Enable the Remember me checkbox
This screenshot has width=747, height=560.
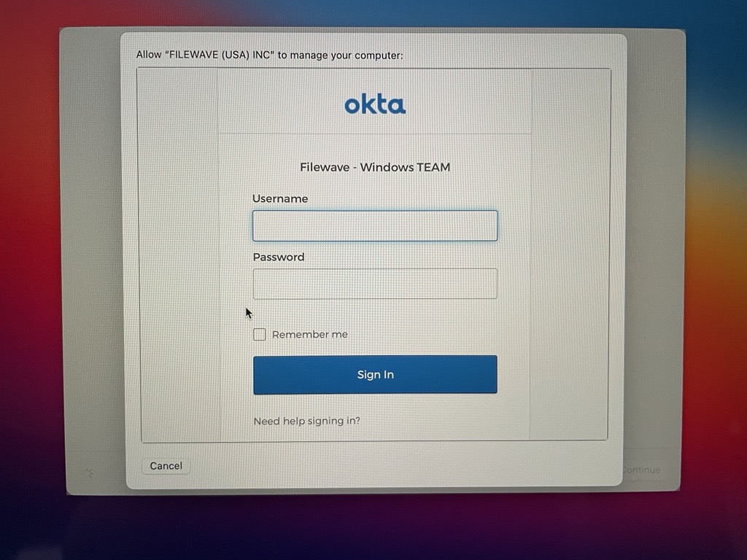click(x=259, y=334)
